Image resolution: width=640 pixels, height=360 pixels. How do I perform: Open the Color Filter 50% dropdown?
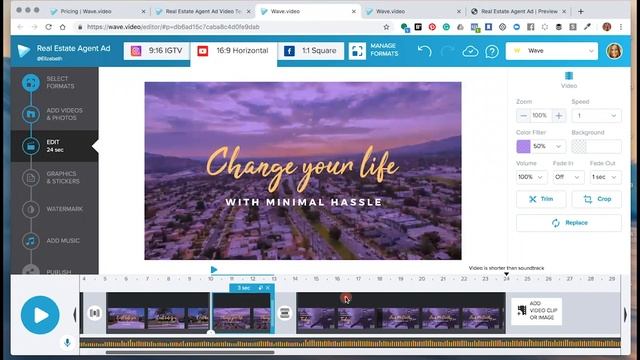click(547, 146)
